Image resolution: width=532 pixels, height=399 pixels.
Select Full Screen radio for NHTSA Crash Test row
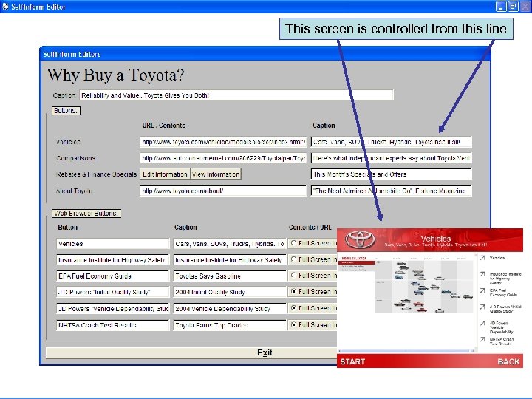pos(294,324)
